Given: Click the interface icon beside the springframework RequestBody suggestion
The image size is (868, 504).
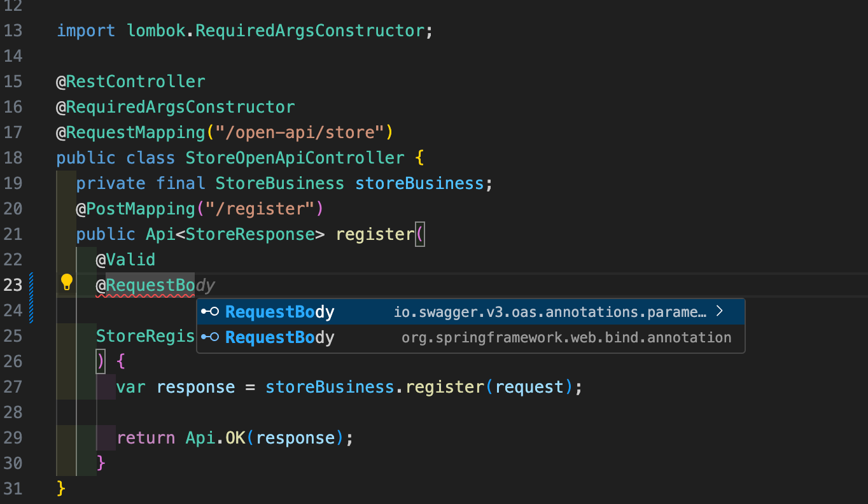Looking at the screenshot, I should click(210, 337).
